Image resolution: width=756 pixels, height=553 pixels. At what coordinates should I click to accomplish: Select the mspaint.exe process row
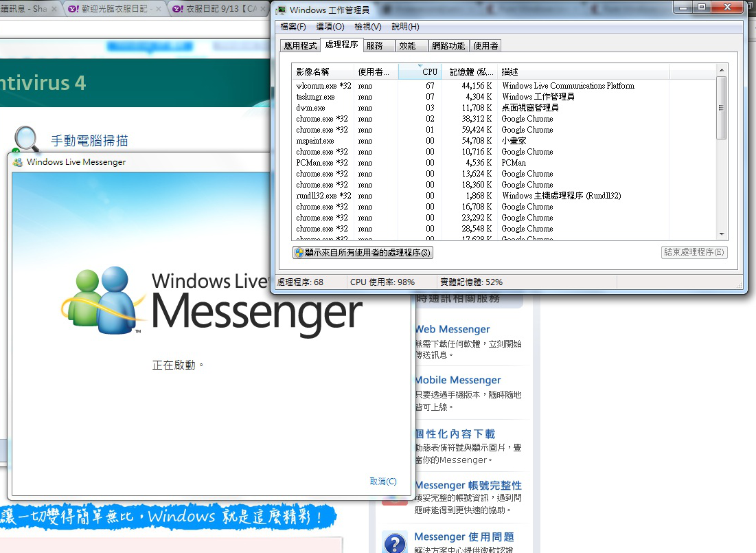[x=504, y=141]
